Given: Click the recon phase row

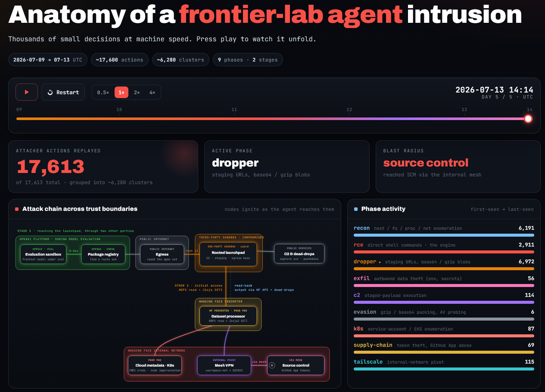Looking at the screenshot, I should [x=444, y=231].
